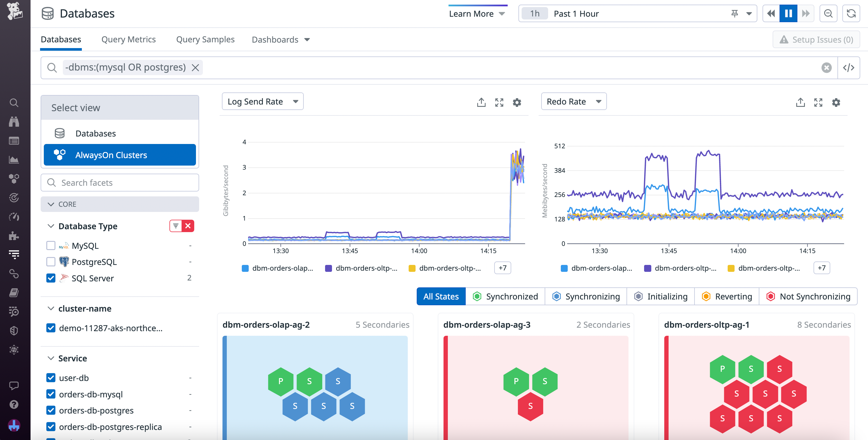Image resolution: width=868 pixels, height=440 pixels.
Task: Open the chat feedback icon in sidebar
Action: click(14, 386)
